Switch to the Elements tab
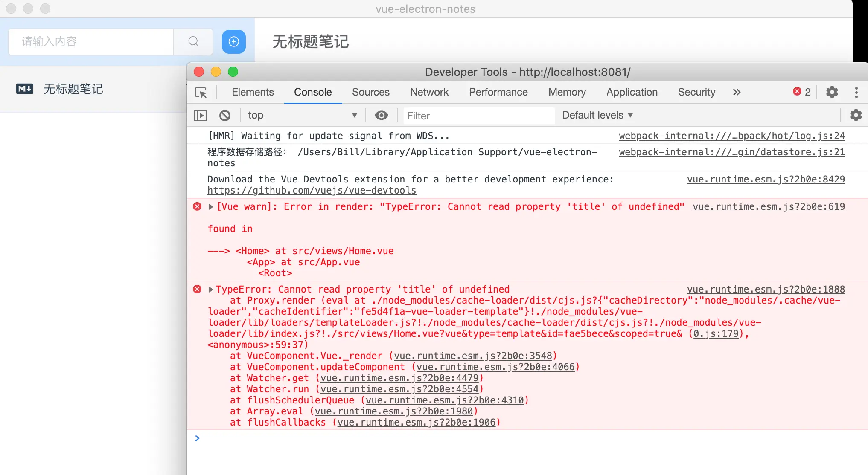This screenshot has width=868, height=475. [x=253, y=92]
